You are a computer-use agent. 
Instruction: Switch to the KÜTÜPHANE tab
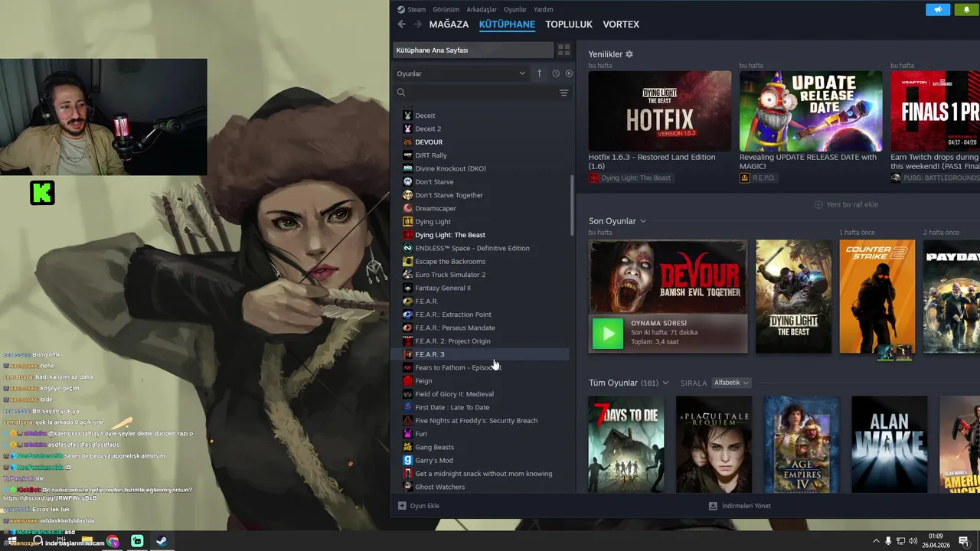tap(507, 24)
